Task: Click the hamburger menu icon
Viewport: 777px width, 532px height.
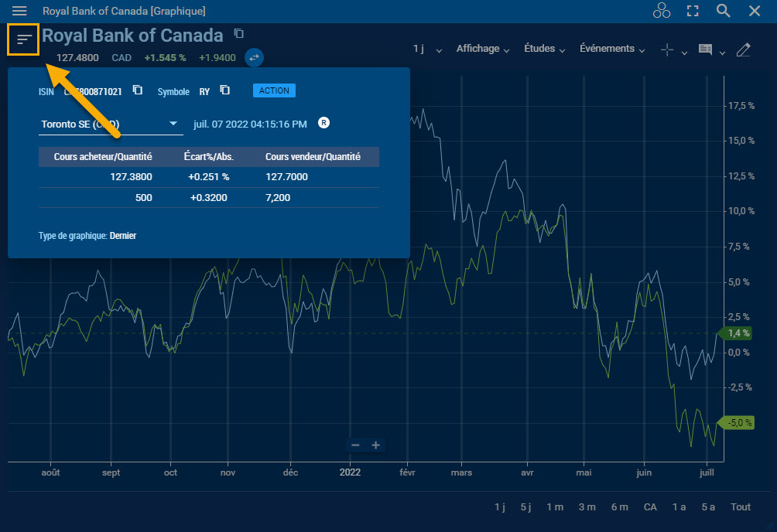Action: pyautogui.click(x=19, y=11)
